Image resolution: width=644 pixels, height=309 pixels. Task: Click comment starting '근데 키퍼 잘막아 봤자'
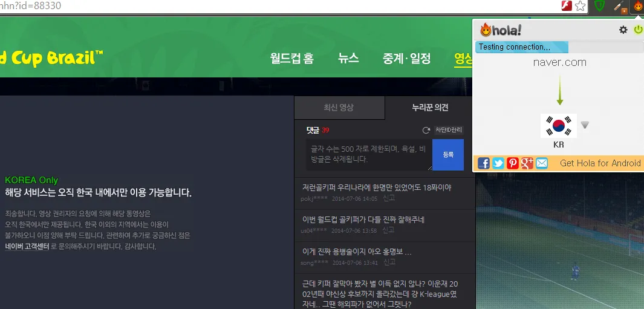coord(380,294)
